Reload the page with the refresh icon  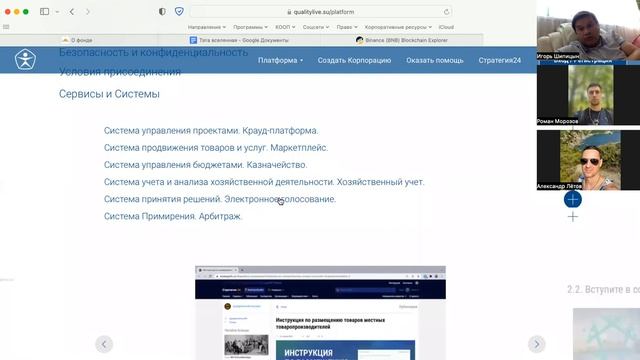446,12
